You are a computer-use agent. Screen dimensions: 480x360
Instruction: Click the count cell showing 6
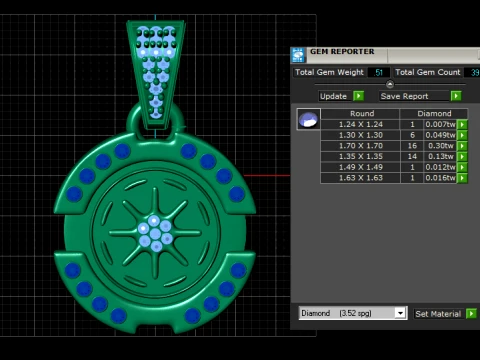pyautogui.click(x=412, y=135)
